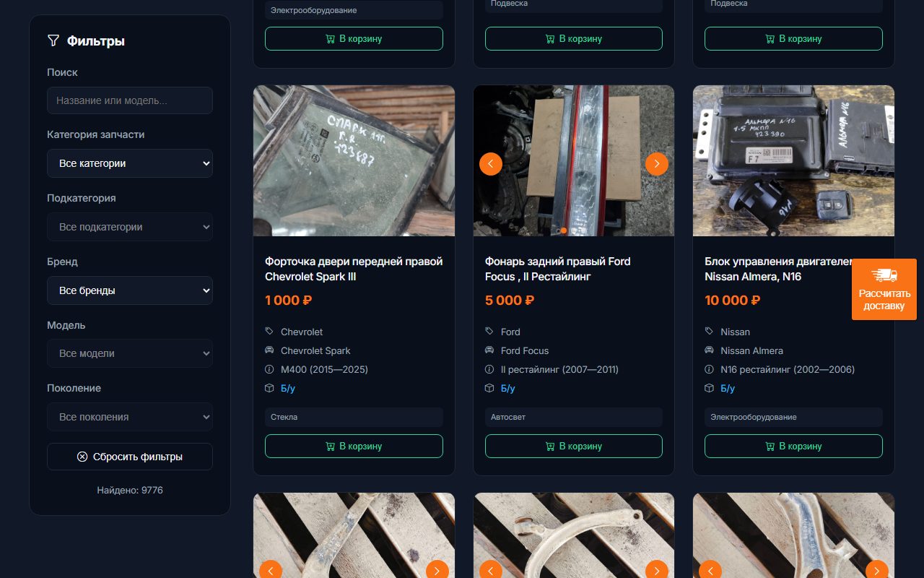Click the Категория запчасти label

(96, 134)
